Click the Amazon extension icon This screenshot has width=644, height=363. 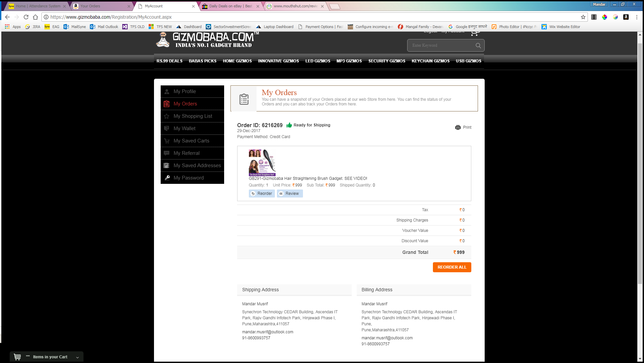[626, 17]
